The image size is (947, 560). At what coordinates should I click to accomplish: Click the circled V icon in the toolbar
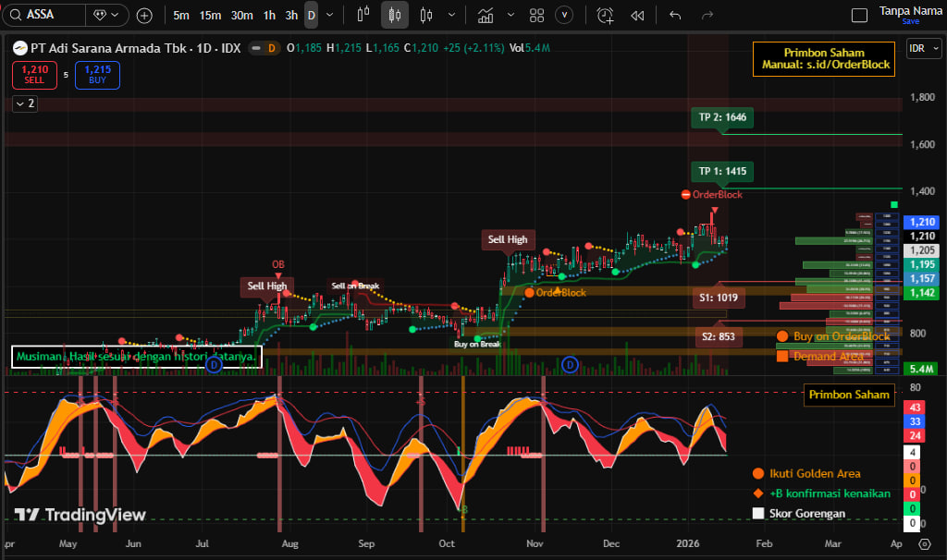pyautogui.click(x=563, y=15)
